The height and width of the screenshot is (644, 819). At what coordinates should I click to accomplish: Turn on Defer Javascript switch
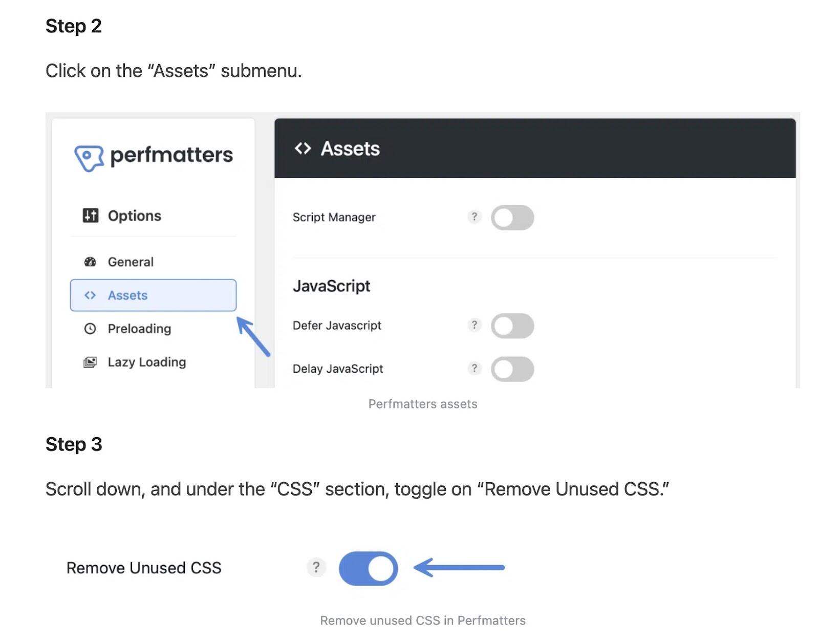pos(512,326)
